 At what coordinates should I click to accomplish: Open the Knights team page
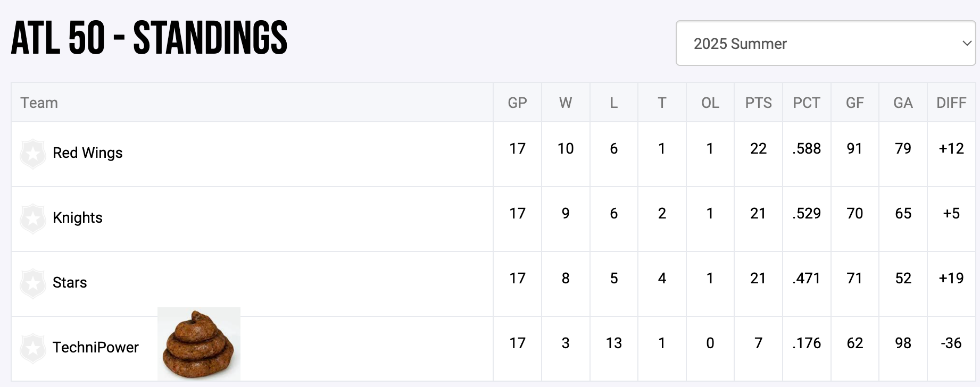tap(78, 218)
